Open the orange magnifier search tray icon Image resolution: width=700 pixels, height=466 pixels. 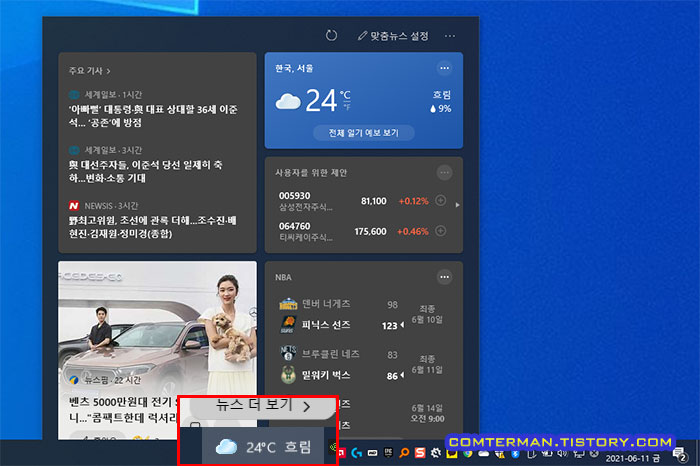coord(404,453)
